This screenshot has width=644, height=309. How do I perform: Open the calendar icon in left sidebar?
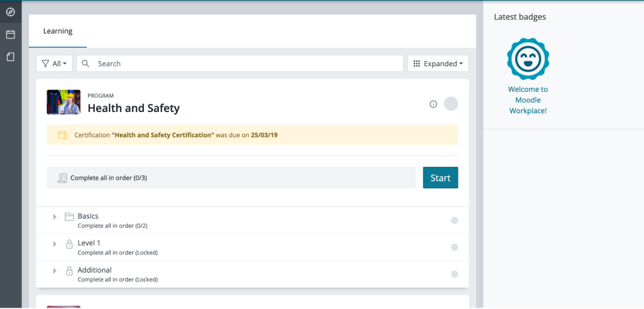pos(10,35)
